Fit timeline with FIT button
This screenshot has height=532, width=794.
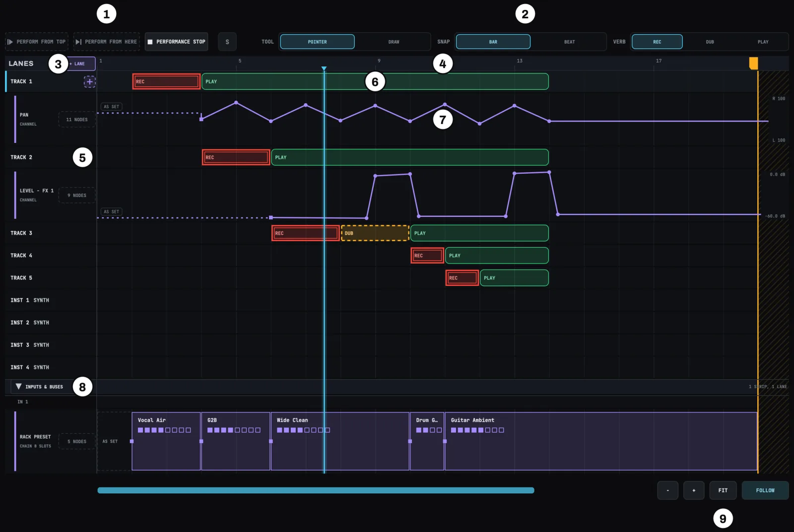click(x=723, y=490)
